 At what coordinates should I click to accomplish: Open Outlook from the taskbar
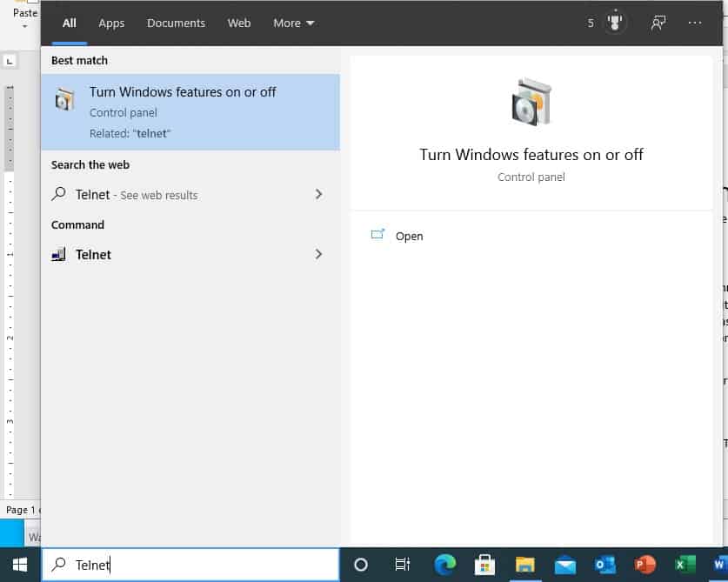click(605, 565)
